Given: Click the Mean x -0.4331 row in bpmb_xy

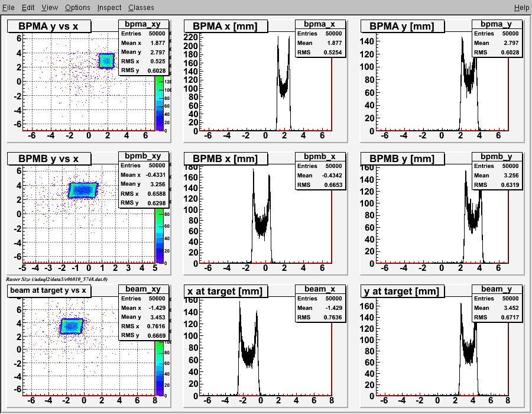Looking at the screenshot, I should [x=143, y=174].
